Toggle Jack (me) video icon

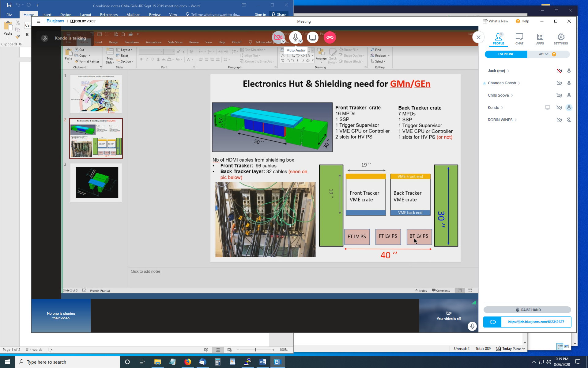559,71
